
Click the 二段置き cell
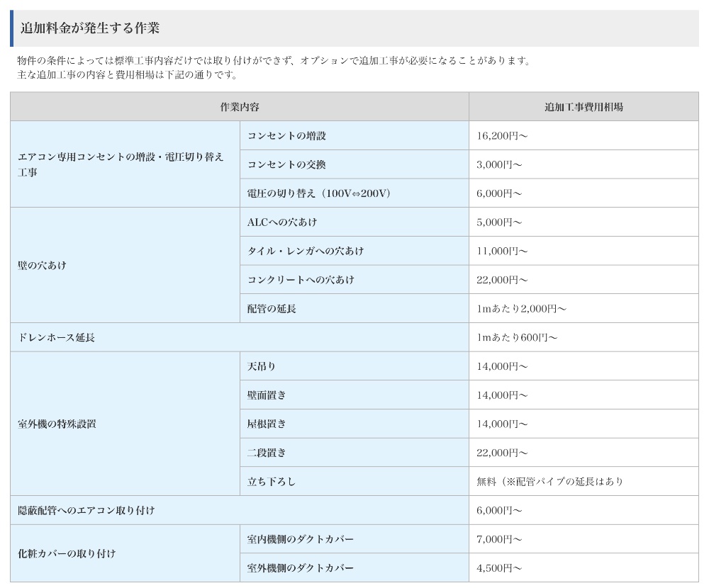click(267, 453)
